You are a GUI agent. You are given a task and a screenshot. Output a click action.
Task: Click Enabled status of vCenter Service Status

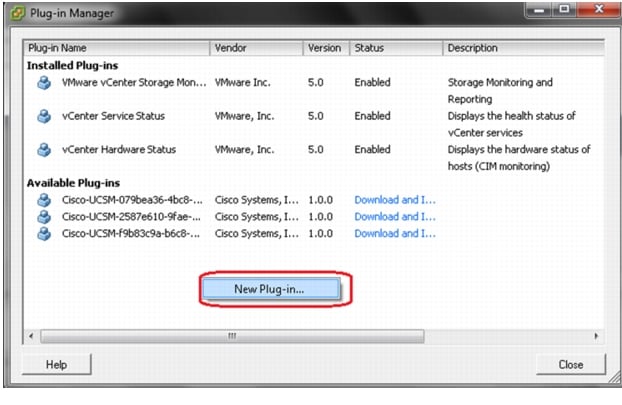click(372, 116)
